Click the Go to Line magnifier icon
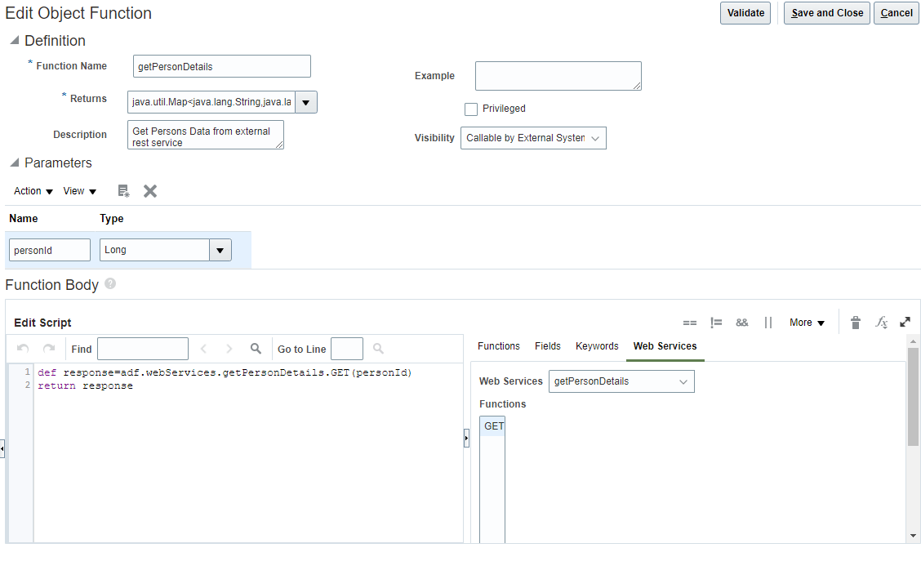The image size is (921, 588). (378, 349)
